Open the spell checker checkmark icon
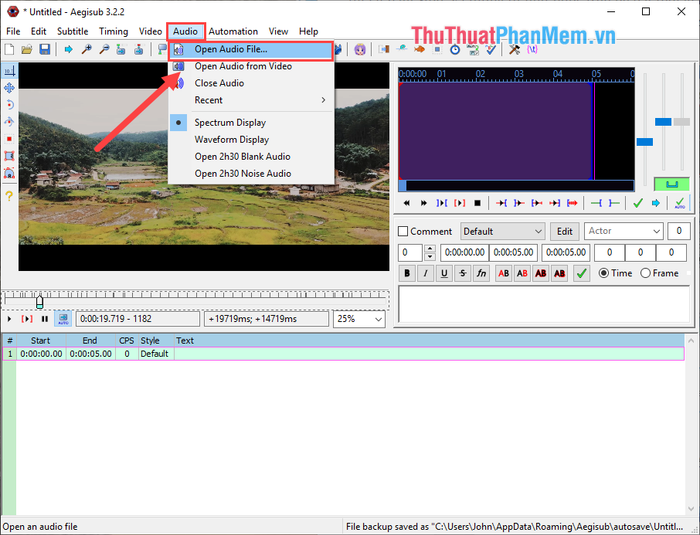700x535 pixels. tap(491, 50)
